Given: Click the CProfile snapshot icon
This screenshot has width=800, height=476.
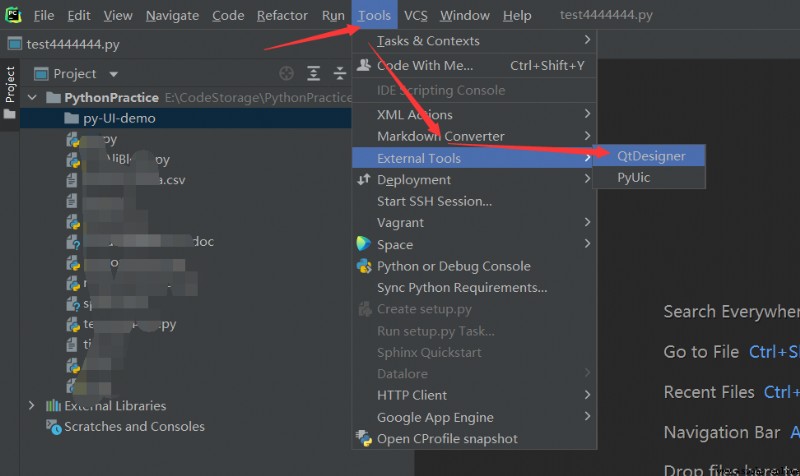Looking at the screenshot, I should pos(364,438).
